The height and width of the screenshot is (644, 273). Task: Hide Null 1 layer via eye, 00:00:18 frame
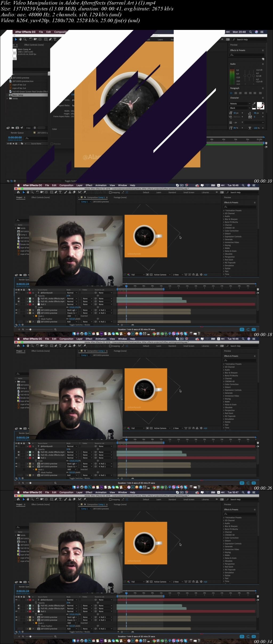pos(16,304)
